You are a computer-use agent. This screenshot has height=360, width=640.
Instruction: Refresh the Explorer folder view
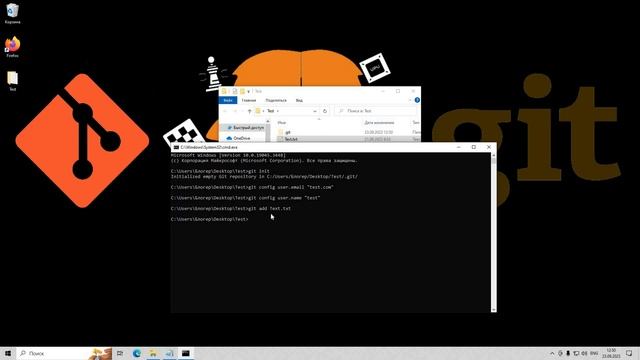pyautogui.click(x=325, y=111)
